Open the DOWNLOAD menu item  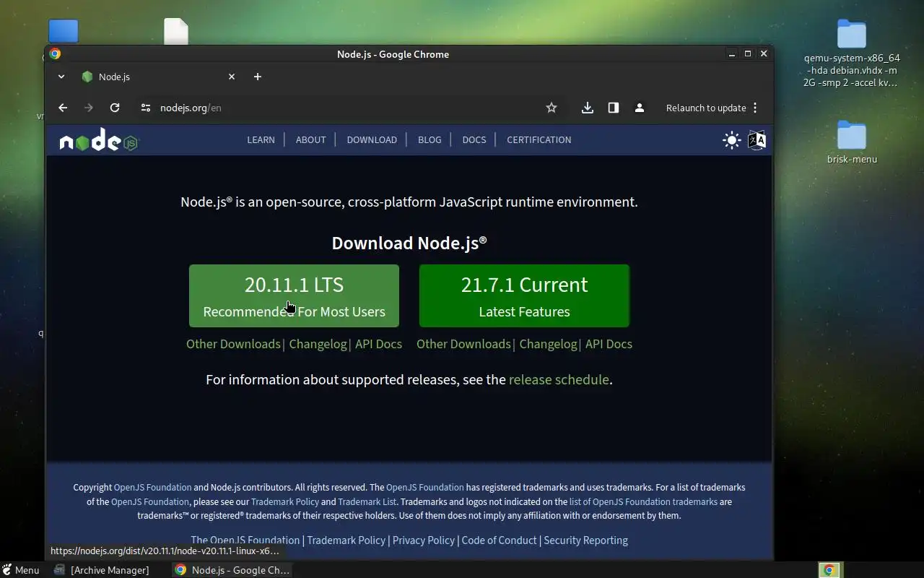[372, 140]
